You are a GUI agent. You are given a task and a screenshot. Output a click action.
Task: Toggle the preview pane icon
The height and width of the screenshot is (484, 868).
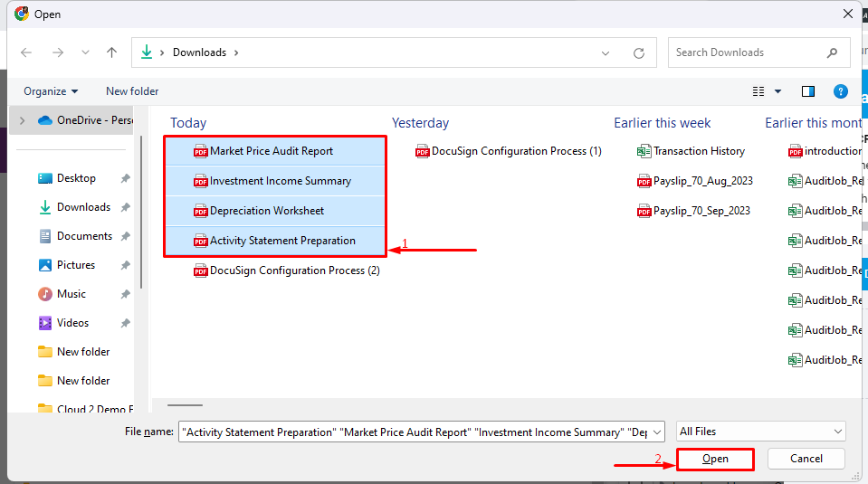tap(808, 91)
